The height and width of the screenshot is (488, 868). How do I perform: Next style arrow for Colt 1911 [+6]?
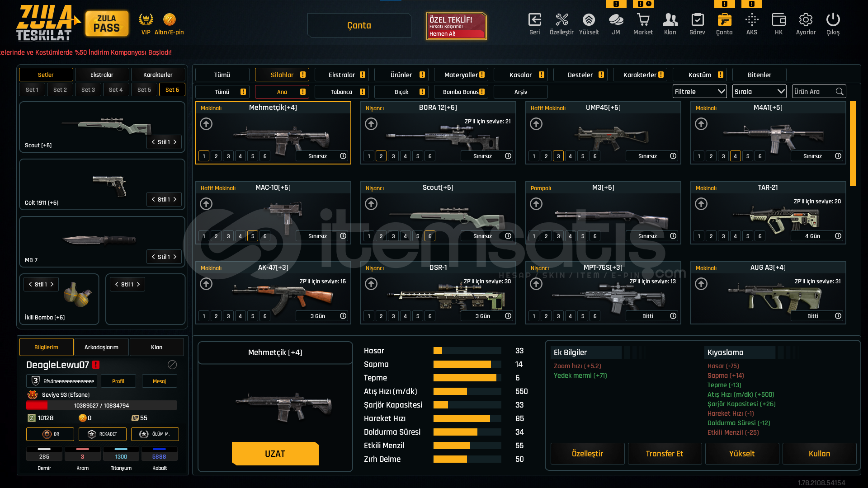pos(175,199)
